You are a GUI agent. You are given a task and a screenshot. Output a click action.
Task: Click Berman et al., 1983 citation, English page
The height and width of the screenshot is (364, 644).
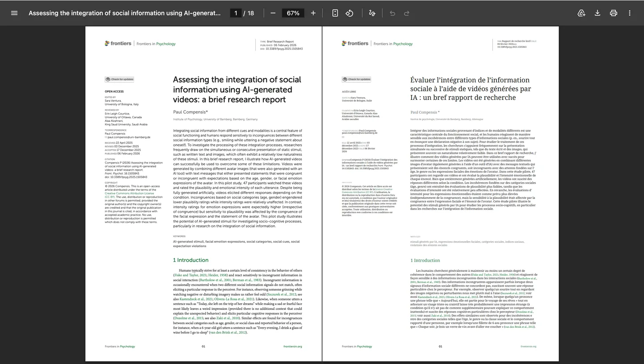(247, 280)
